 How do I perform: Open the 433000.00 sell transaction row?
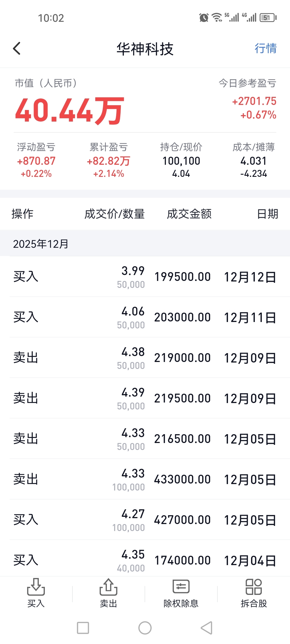(x=145, y=479)
